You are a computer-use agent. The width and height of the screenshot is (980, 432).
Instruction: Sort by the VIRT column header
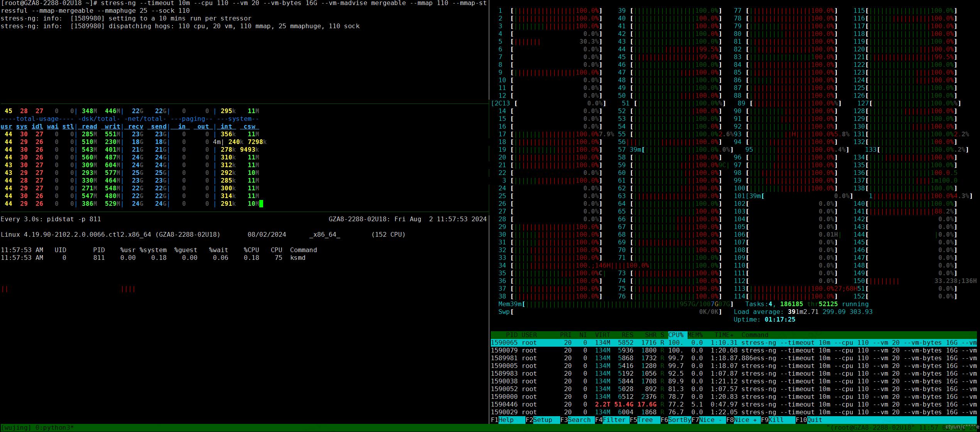(602, 335)
